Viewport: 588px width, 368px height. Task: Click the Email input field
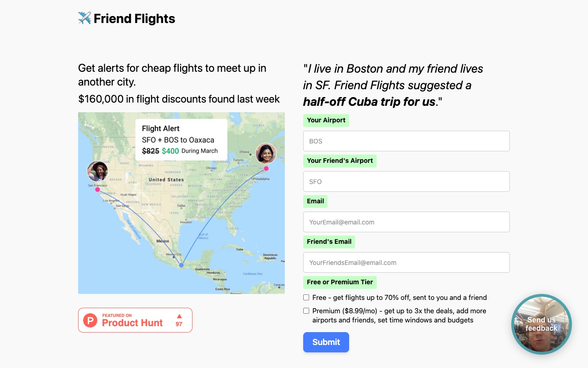(406, 222)
